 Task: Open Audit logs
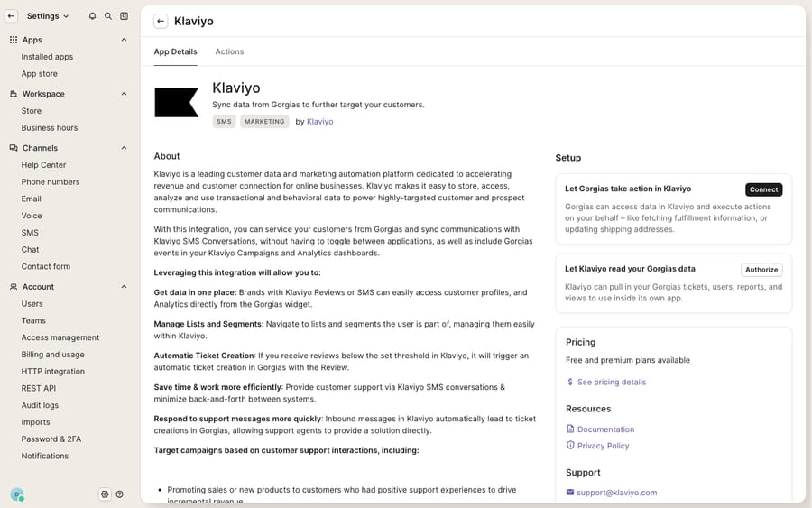tap(40, 405)
